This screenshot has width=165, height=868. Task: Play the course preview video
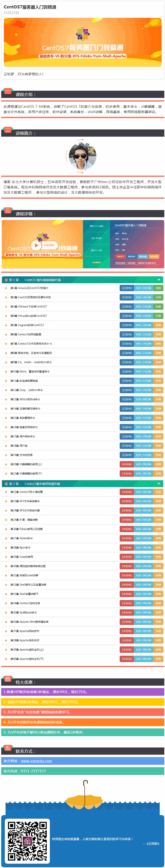36,245
